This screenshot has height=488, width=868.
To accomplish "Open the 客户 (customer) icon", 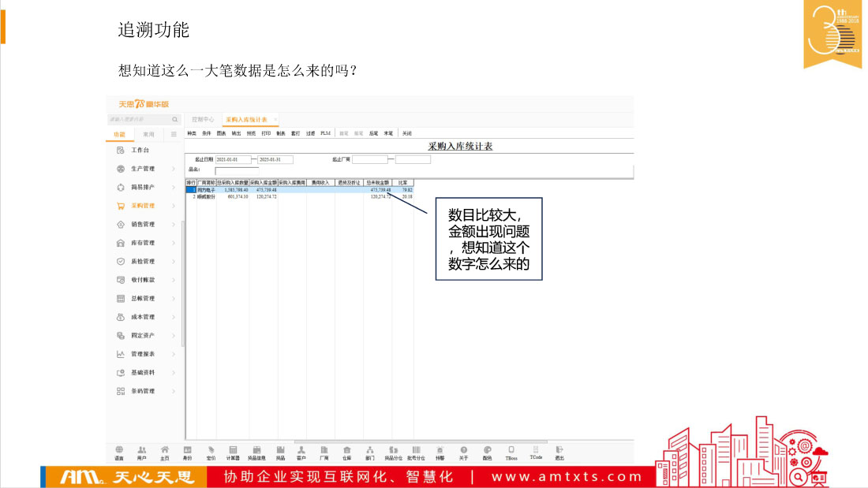I will tap(301, 452).
